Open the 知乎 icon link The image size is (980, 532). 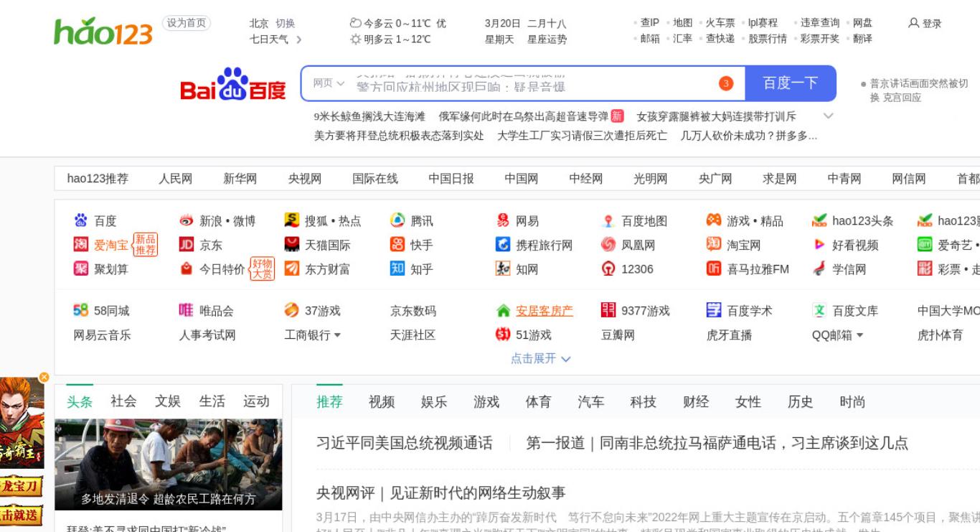[x=397, y=269]
